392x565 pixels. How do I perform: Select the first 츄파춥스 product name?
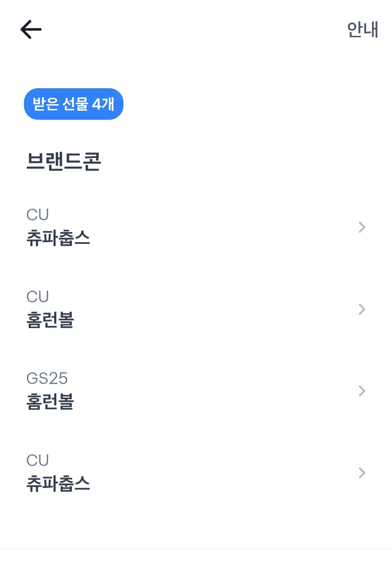58,238
